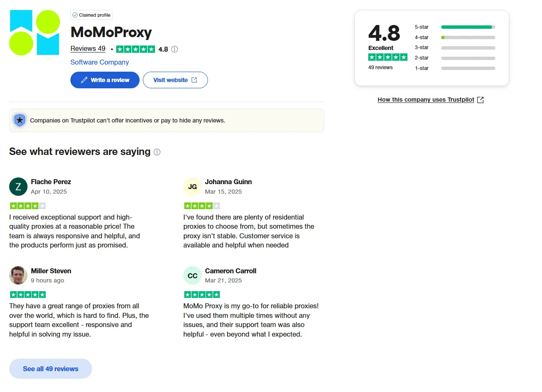
Task: Click the MoMoProxy company logo
Action: [x=35, y=33]
